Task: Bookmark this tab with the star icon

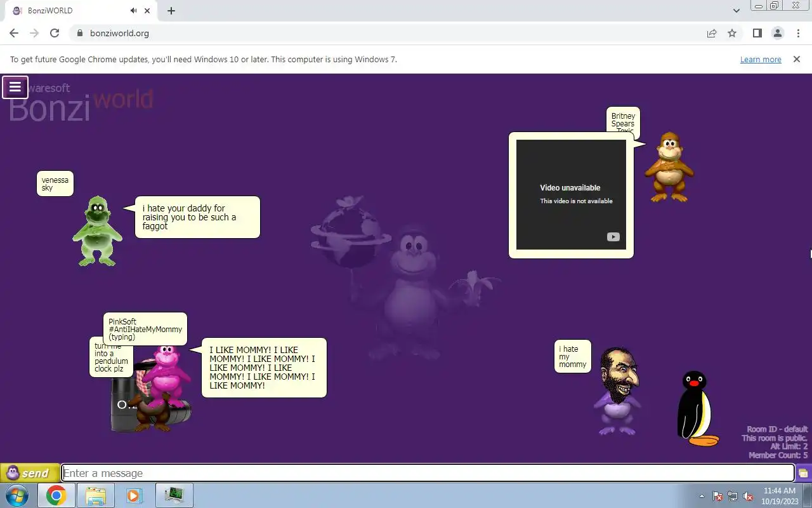Action: click(x=732, y=33)
